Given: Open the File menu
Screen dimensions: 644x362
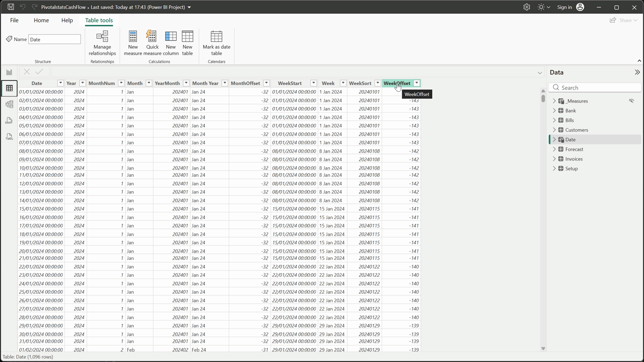Looking at the screenshot, I should (14, 20).
